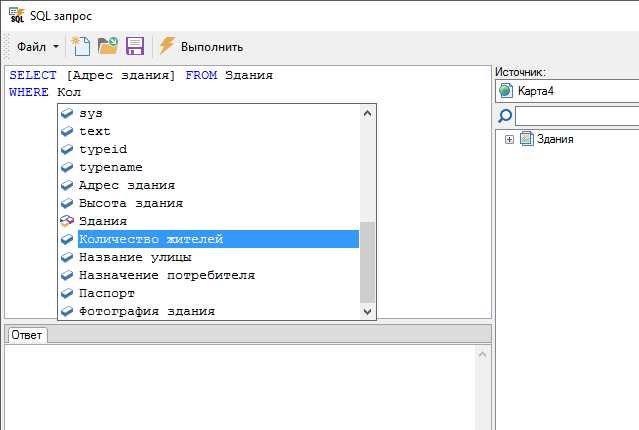This screenshot has width=639, height=430.
Task: Choose Адрес здания in suggestion list
Action: point(127,185)
